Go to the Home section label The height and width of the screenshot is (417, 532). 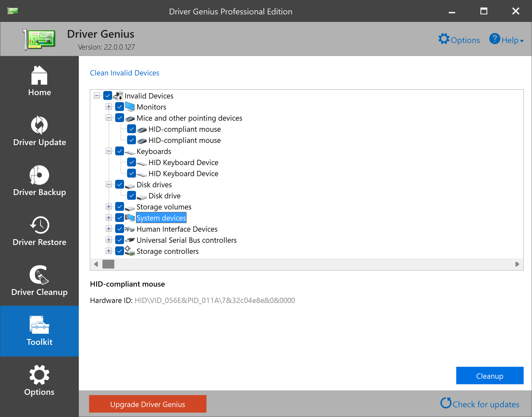39,92
